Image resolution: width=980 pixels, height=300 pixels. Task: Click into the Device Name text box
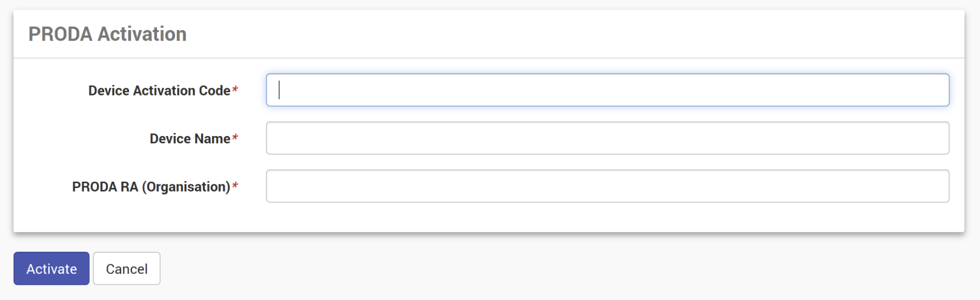click(x=607, y=138)
